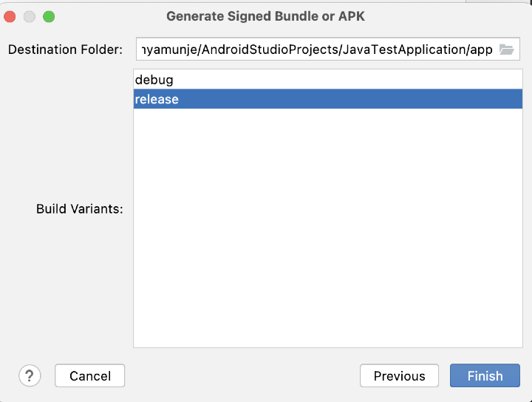
Task: Click the Build Variants label
Action: click(x=79, y=208)
